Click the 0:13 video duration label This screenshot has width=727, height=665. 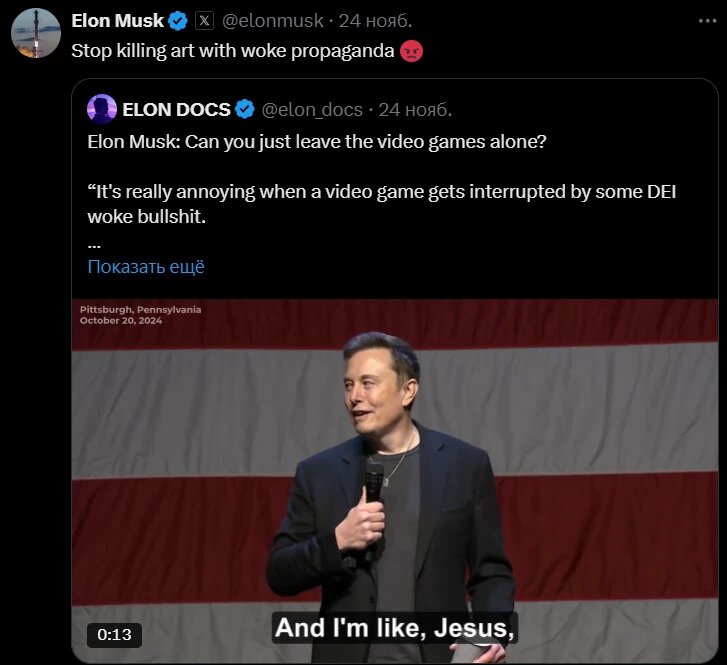point(114,634)
